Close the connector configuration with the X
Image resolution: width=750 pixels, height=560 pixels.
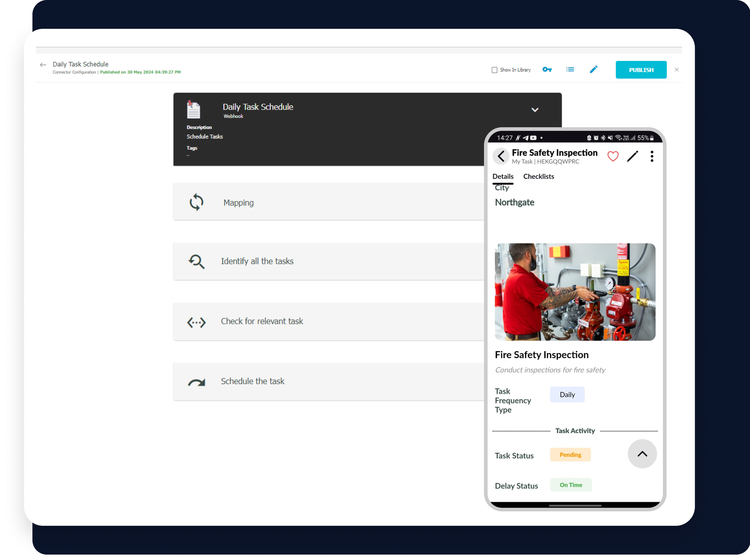676,70
